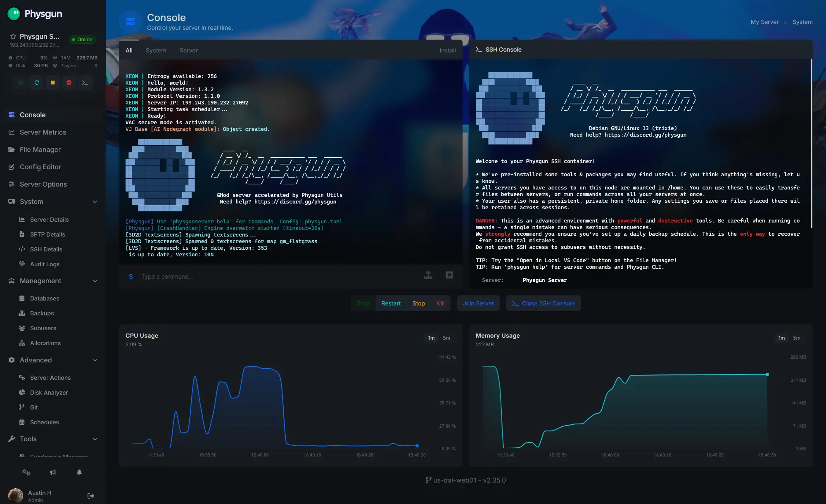This screenshot has width=826, height=504.
Task: Click the bell notifications icon
Action: [x=79, y=472]
